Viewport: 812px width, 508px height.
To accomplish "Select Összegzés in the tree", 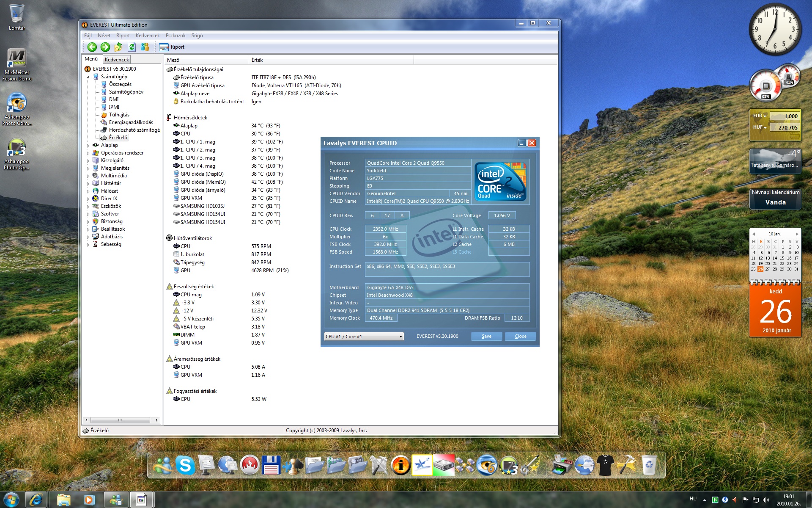I will click(120, 84).
